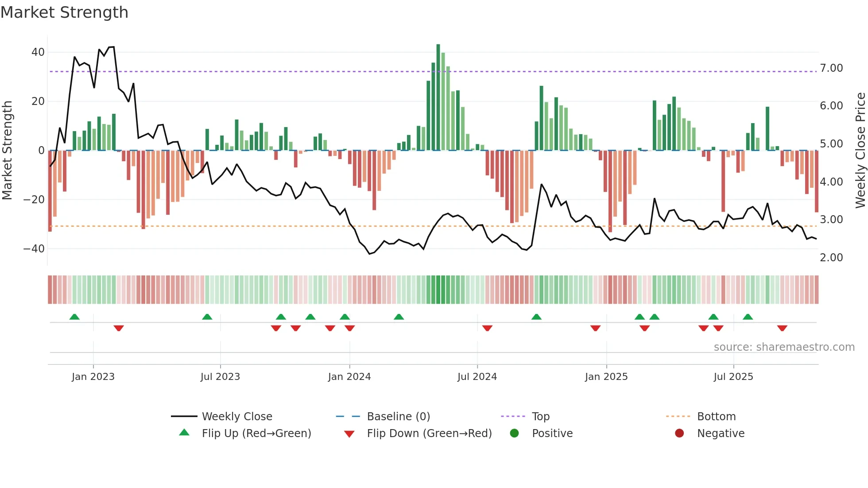This screenshot has width=868, height=488.
Task: Click the Jan 2024 x-axis label
Action: [x=349, y=377]
